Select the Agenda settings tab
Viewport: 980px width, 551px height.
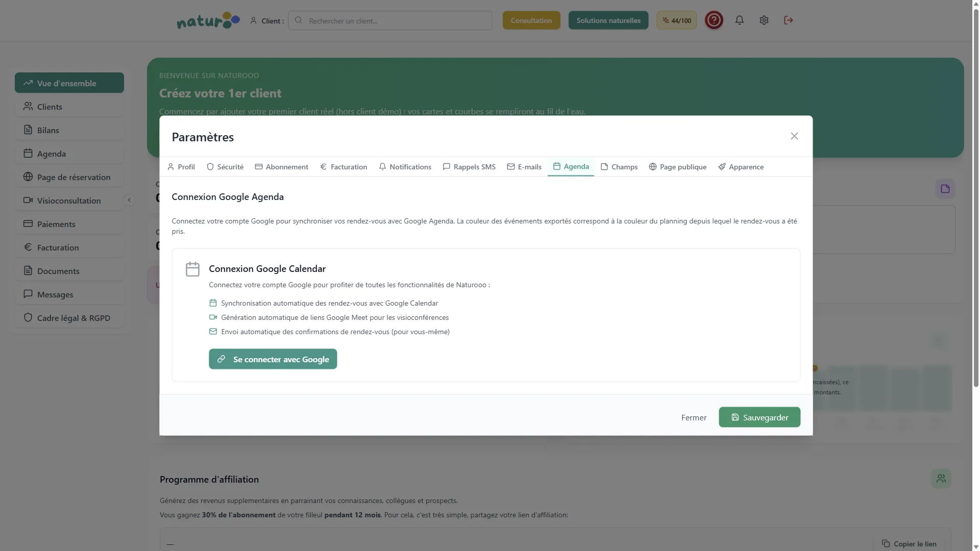coord(571,167)
